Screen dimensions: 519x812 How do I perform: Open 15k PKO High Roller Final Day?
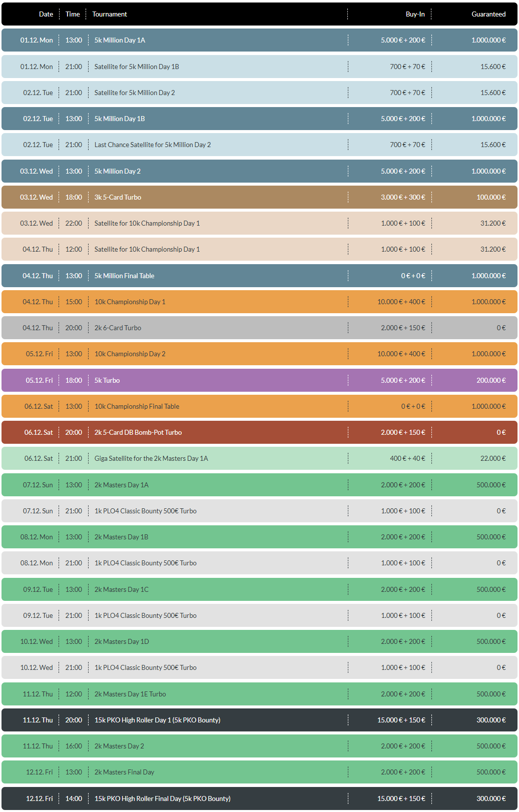pyautogui.click(x=163, y=798)
